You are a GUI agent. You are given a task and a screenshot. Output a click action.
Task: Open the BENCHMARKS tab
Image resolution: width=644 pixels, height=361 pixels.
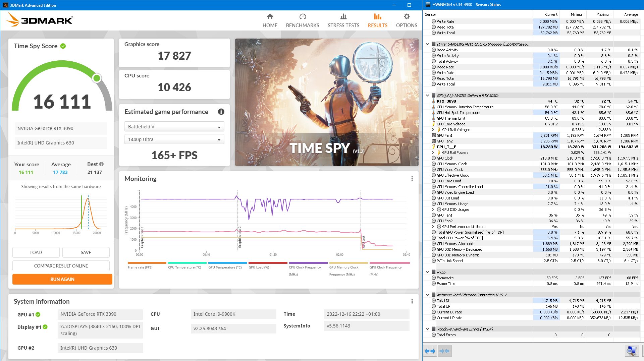[x=303, y=21]
